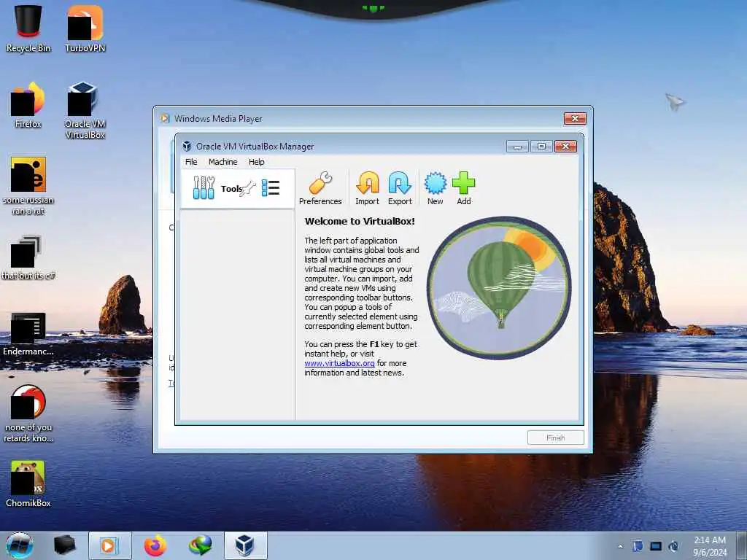
Task: Add an existing virtual machine
Action: coord(463,189)
